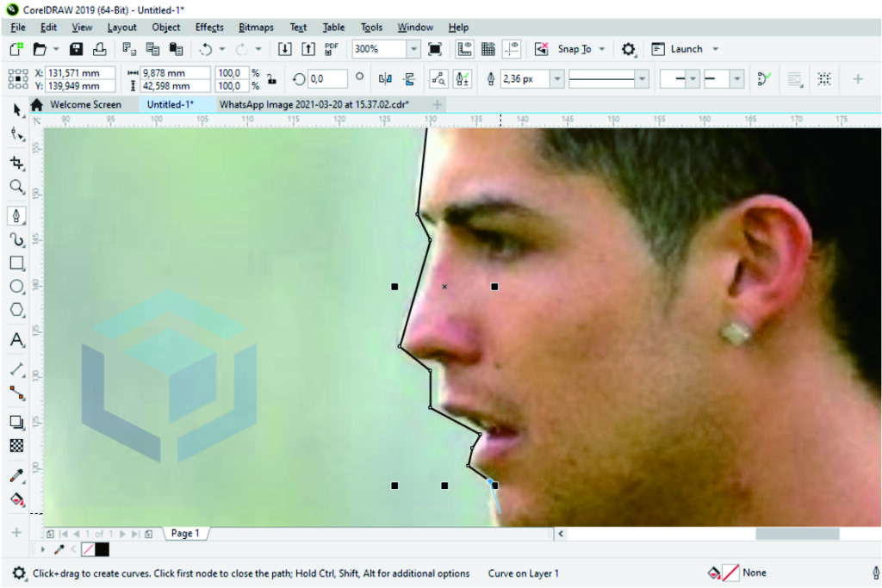Toggle show rulers
This screenshot has width=882, height=588.
point(464,49)
